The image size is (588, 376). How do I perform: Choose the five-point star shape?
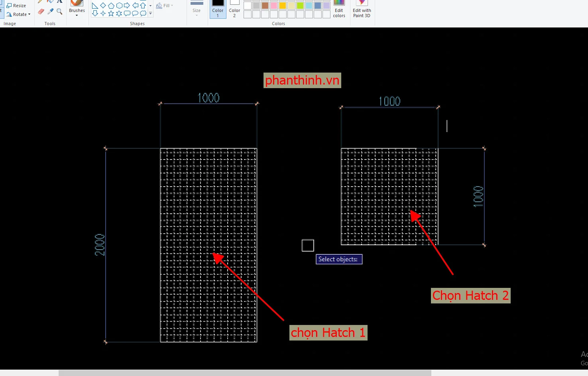(x=111, y=13)
